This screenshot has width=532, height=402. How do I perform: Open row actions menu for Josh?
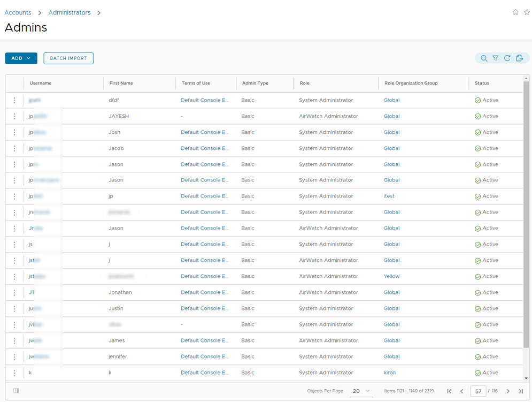14,132
